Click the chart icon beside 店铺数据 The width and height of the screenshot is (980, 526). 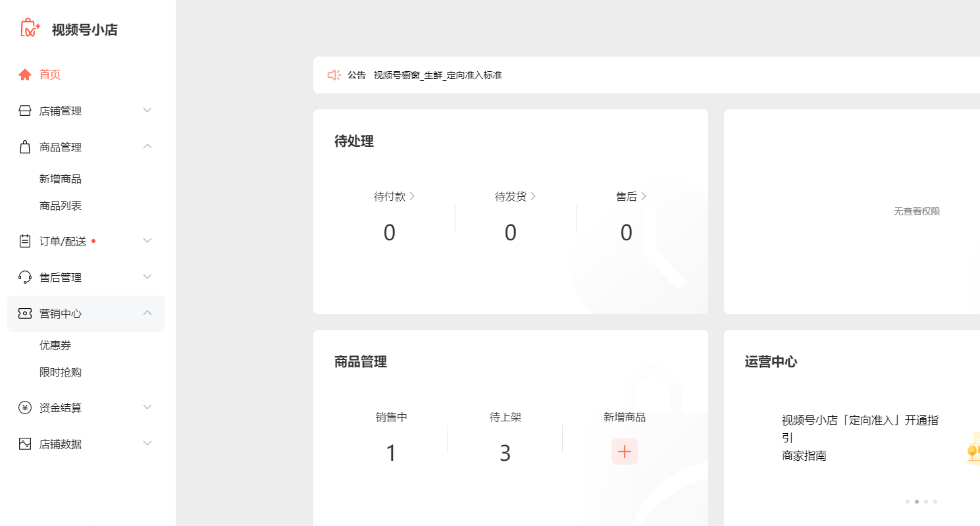pos(25,444)
